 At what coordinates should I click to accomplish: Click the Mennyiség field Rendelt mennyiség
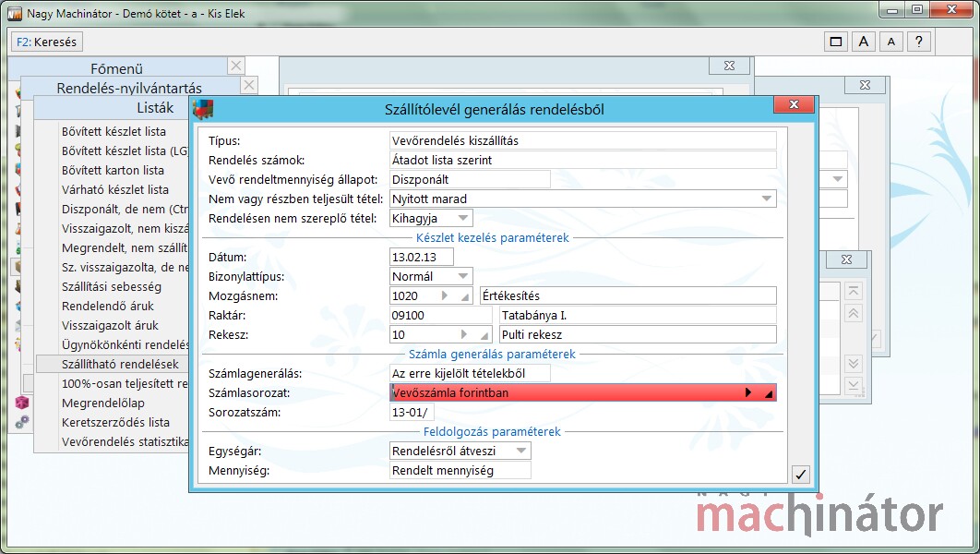click(460, 470)
